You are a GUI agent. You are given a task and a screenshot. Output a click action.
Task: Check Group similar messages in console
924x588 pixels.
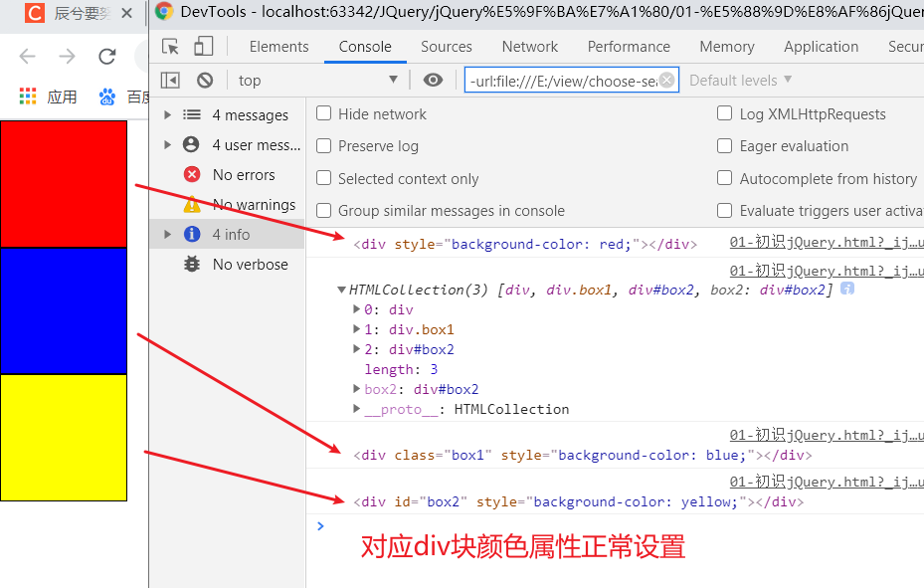[323, 210]
